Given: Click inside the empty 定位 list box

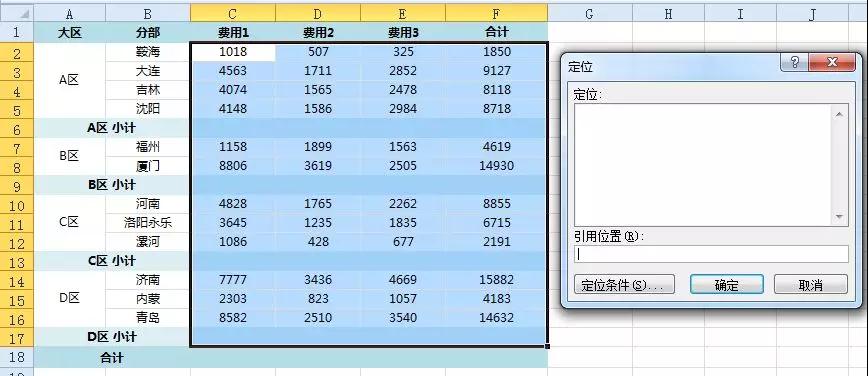Looking at the screenshot, I should click(704, 164).
